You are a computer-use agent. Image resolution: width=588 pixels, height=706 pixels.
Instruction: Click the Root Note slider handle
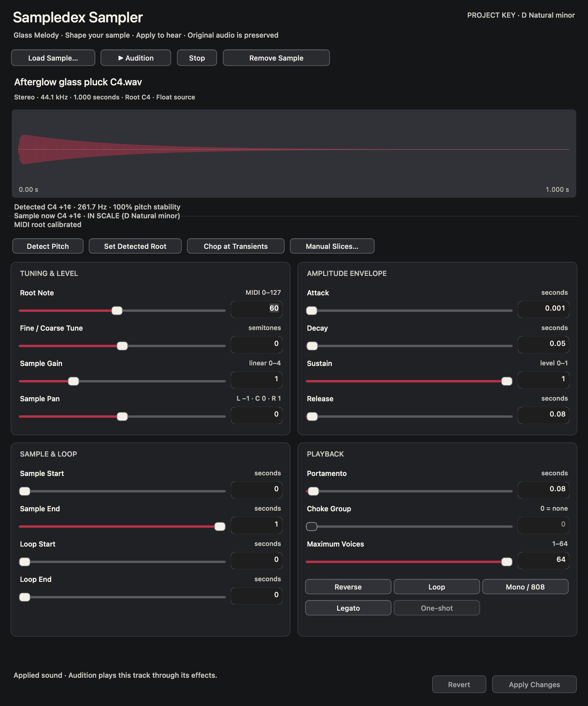[117, 311]
